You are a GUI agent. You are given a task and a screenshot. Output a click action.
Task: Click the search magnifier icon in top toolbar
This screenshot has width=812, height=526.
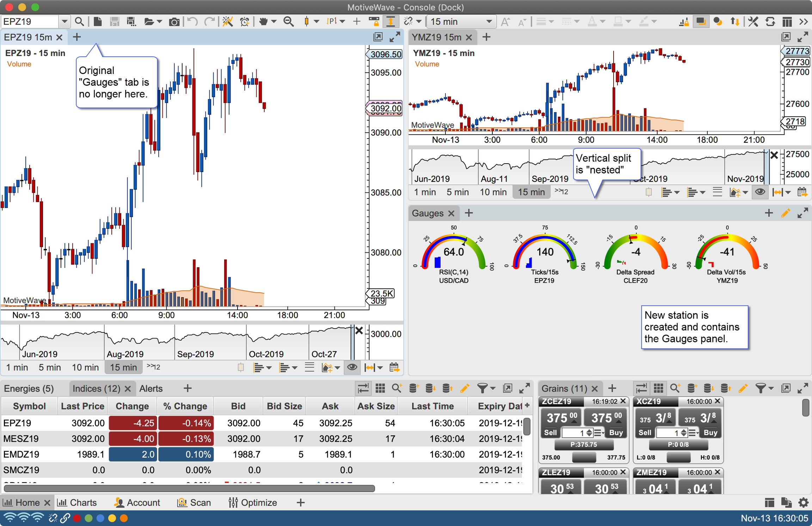point(79,22)
